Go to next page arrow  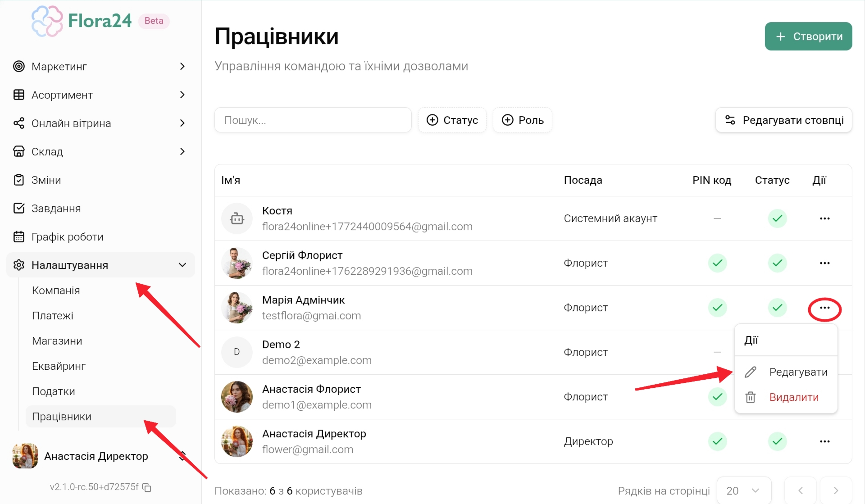[836, 490]
